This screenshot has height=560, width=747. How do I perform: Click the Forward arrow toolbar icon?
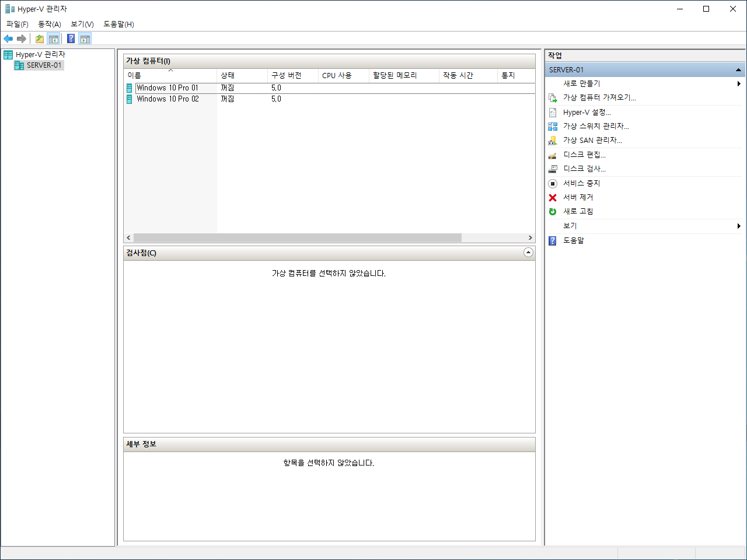coord(22,39)
